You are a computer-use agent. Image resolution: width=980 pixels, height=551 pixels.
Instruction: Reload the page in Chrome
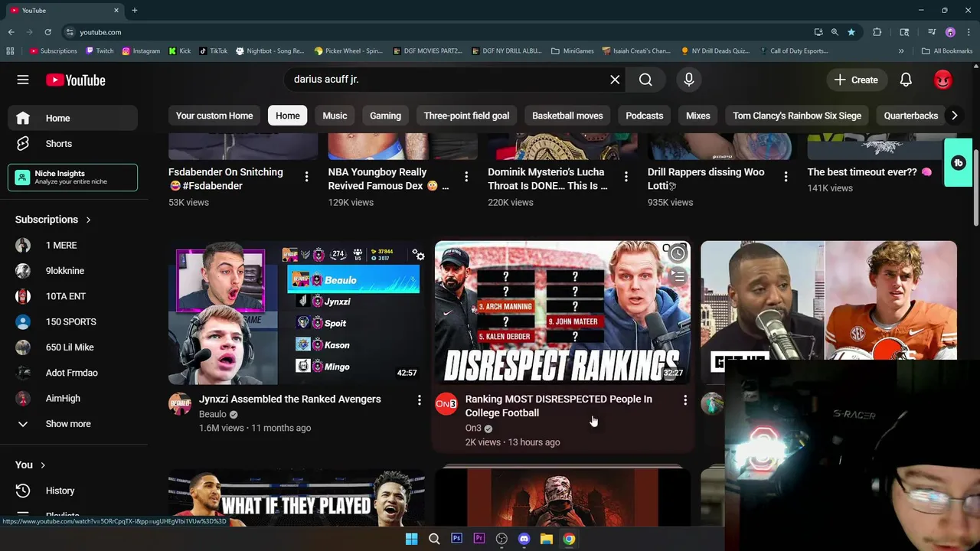47,32
